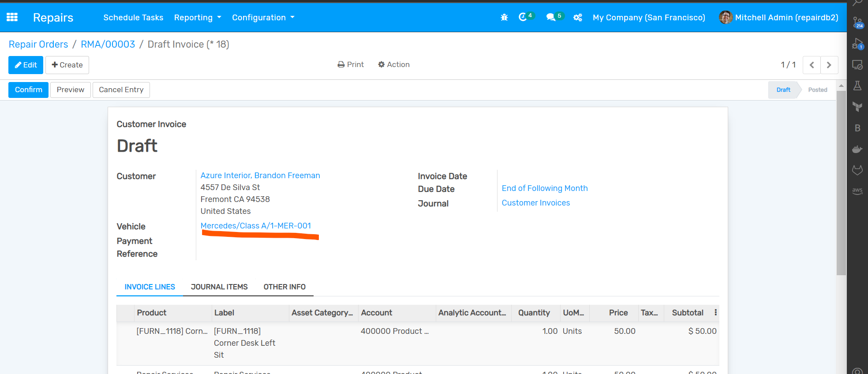868x374 pixels.
Task: Switch to the Journal Items tab
Action: [x=219, y=287]
